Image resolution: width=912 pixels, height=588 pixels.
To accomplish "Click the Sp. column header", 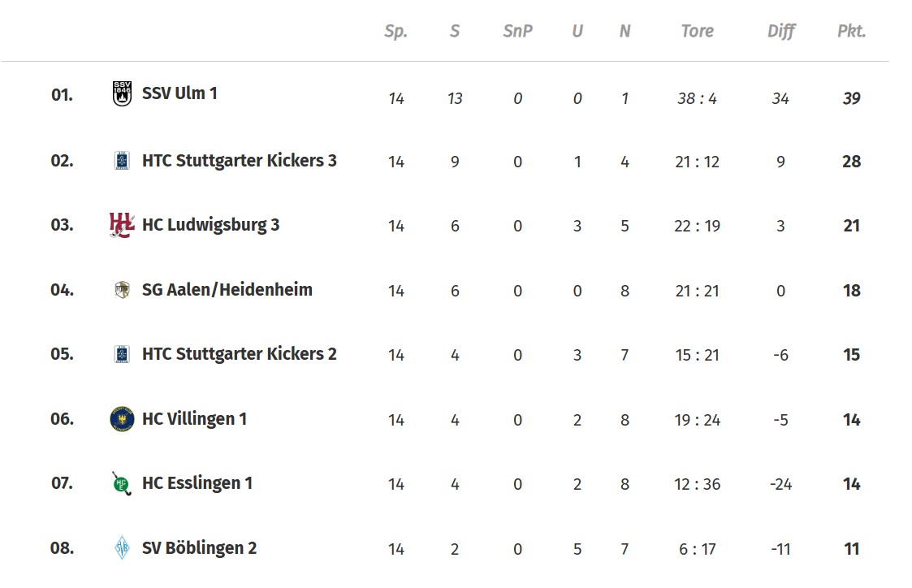I will tap(395, 32).
